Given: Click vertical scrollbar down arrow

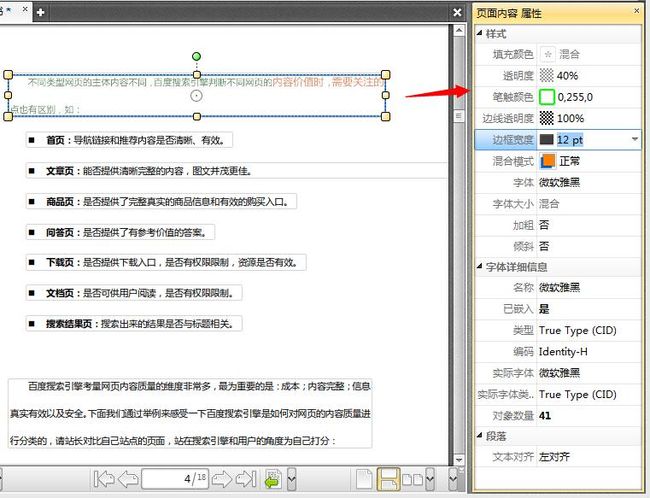Looking at the screenshot, I should 458,459.
